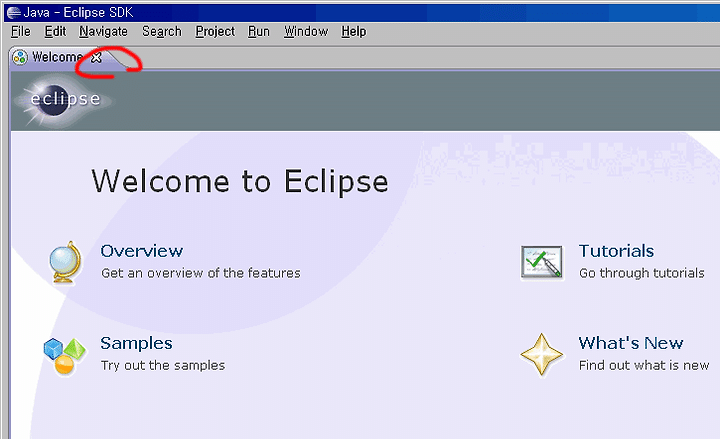This screenshot has width=720, height=439.
Task: Click the Tutorials checklist icon
Action: pos(541,262)
